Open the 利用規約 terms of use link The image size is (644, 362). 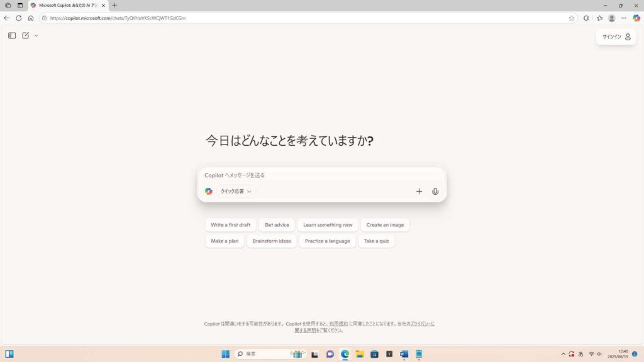pos(338,324)
